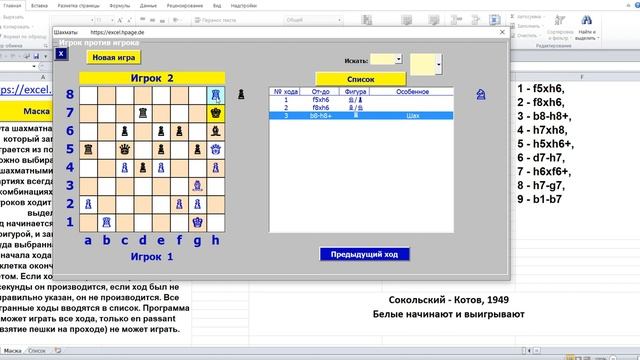Open the number format dropdown in ribbon
The height and width of the screenshot is (360, 640).
[x=339, y=20]
